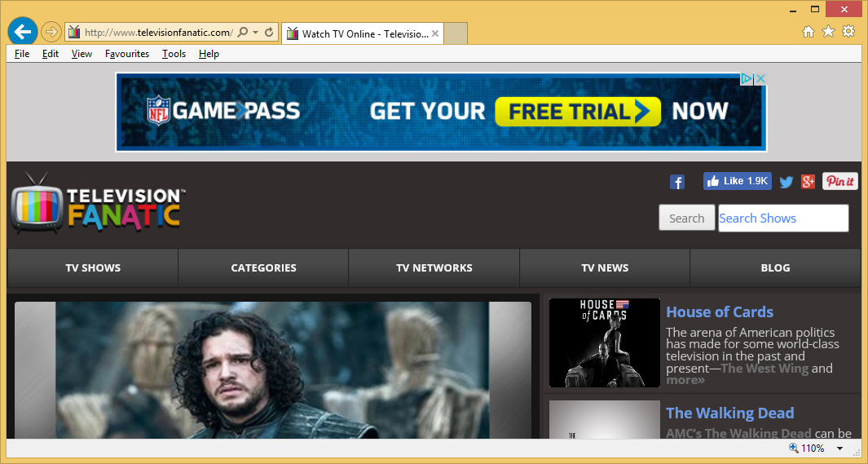Open The Walking Dead title link

tap(730, 413)
